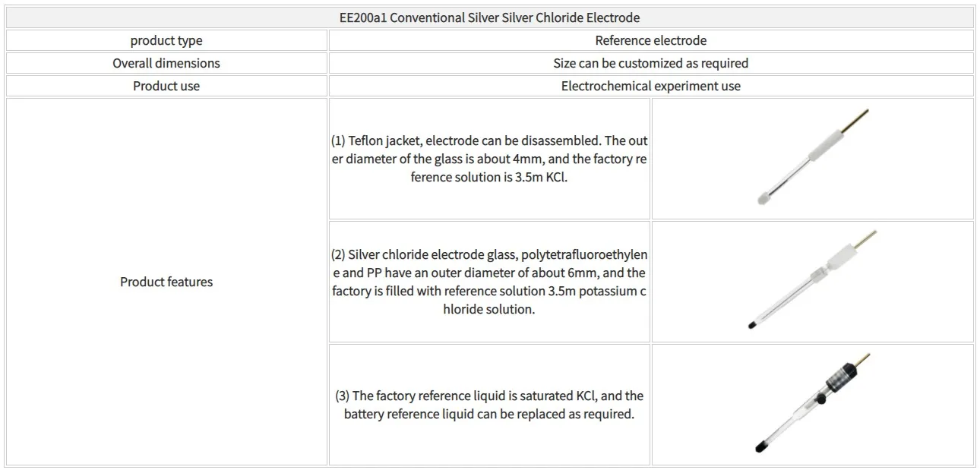Screen dimensions: 980x470
Task: Open the saturated KCl electrode image
Action: [x=812, y=405]
